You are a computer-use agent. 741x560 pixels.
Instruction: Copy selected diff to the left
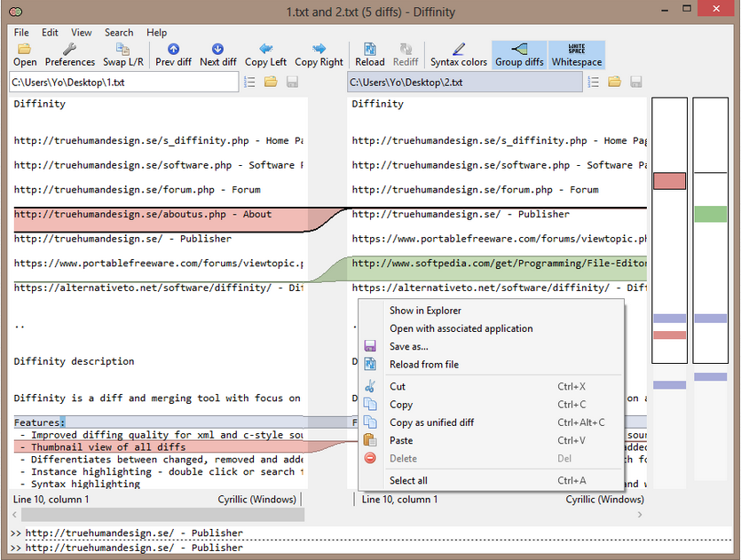[x=265, y=55]
